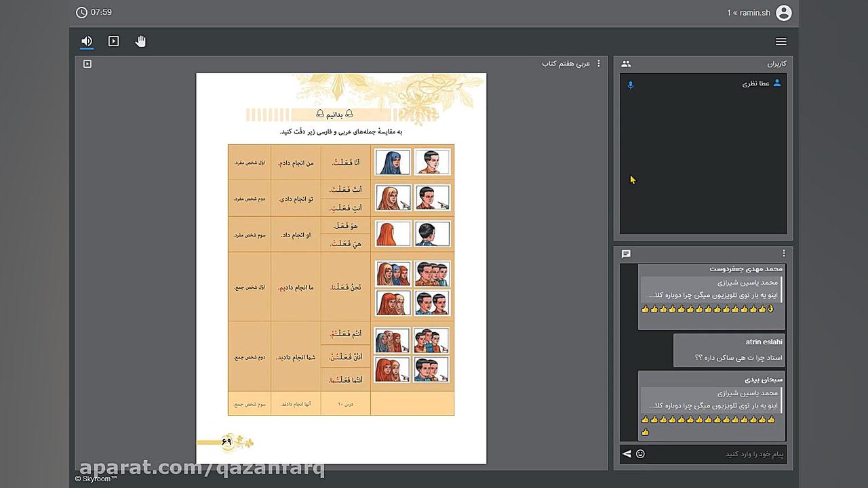Click the username 1 « ramin.sh

749,13
